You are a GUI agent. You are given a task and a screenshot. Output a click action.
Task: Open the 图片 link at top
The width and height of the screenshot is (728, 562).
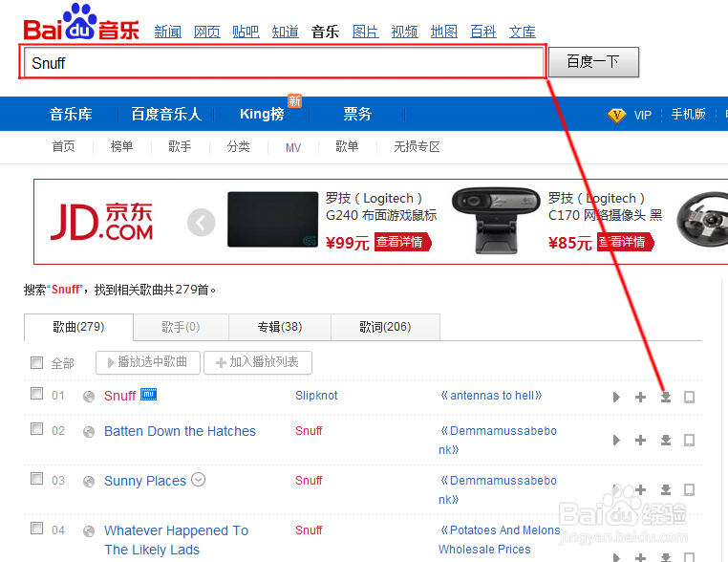tap(365, 32)
